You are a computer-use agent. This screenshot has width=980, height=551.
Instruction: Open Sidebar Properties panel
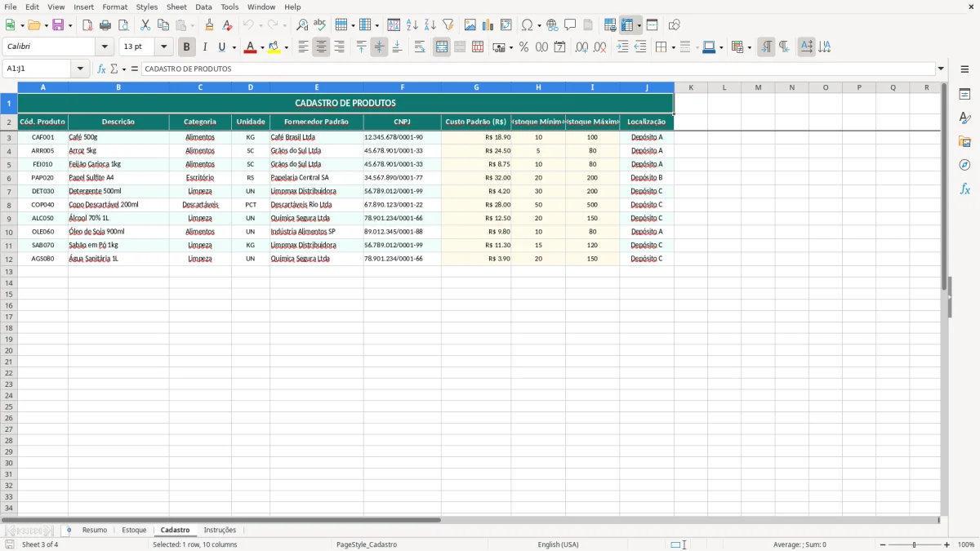pos(964,95)
